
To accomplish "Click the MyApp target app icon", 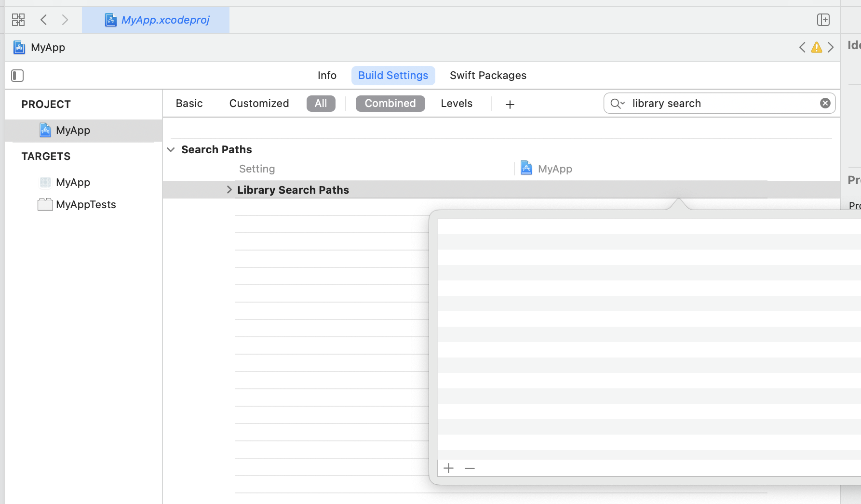I will [45, 182].
